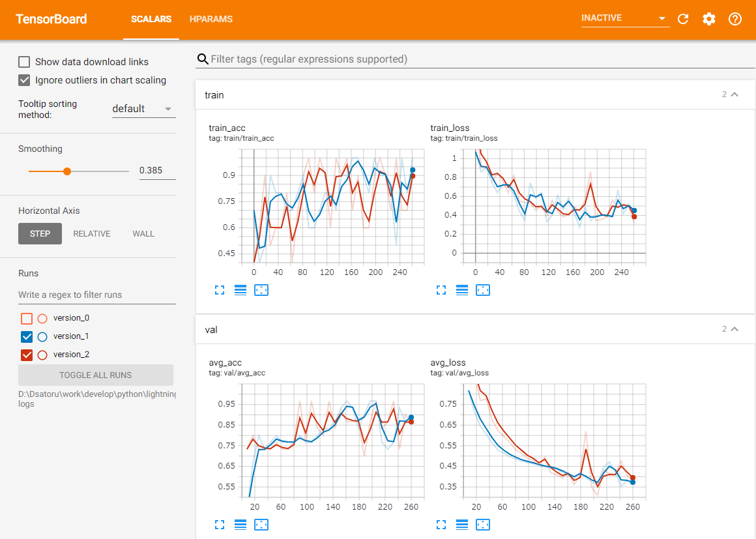
Task: Expand the avg_loss chart to full size
Action: pyautogui.click(x=441, y=525)
